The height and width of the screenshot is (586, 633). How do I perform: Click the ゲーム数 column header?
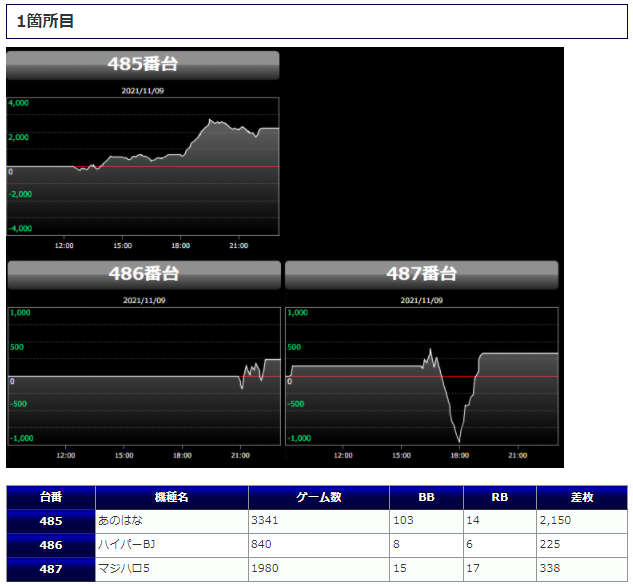(x=319, y=497)
